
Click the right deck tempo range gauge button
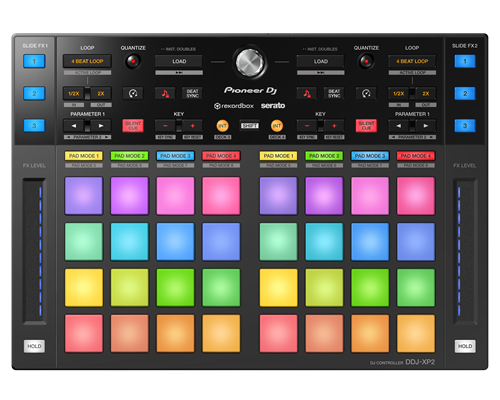tap(366, 93)
